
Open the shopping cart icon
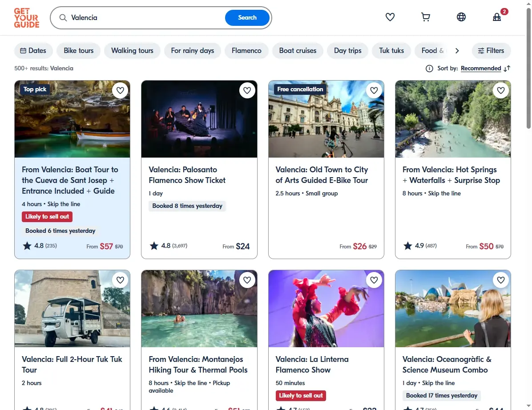pos(425,17)
